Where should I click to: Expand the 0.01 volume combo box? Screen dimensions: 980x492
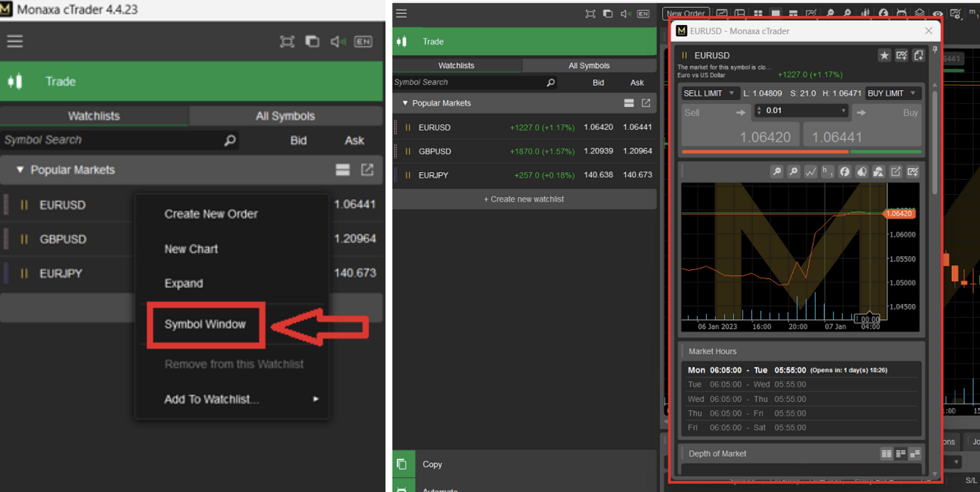tap(801, 111)
